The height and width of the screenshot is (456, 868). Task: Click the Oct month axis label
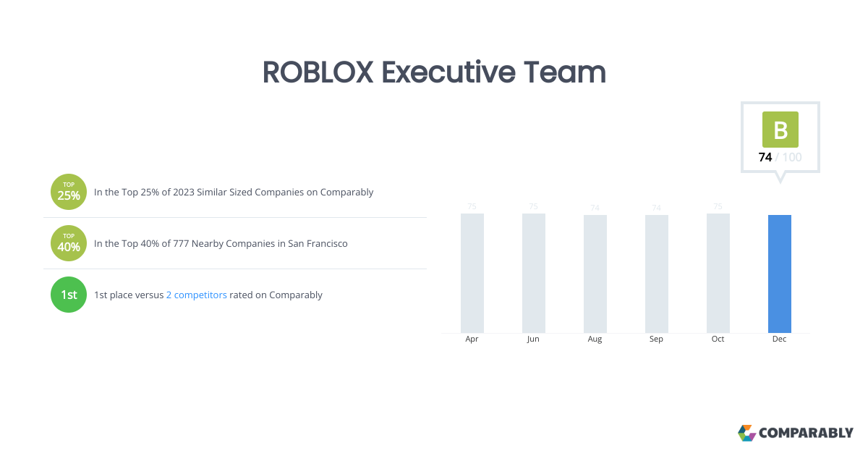(718, 339)
